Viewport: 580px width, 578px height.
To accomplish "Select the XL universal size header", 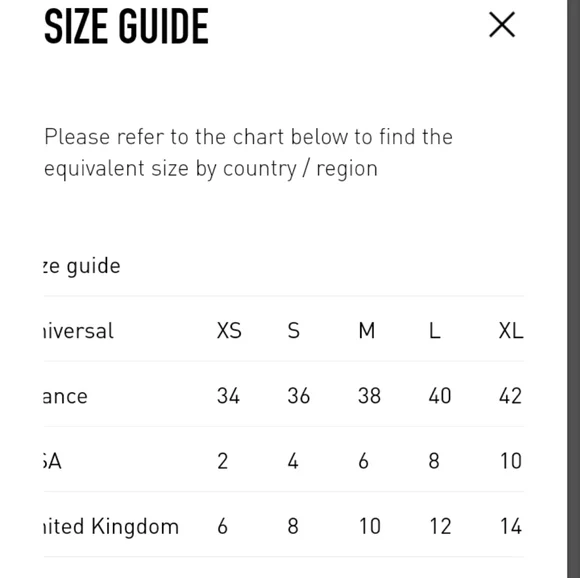I will (511, 330).
